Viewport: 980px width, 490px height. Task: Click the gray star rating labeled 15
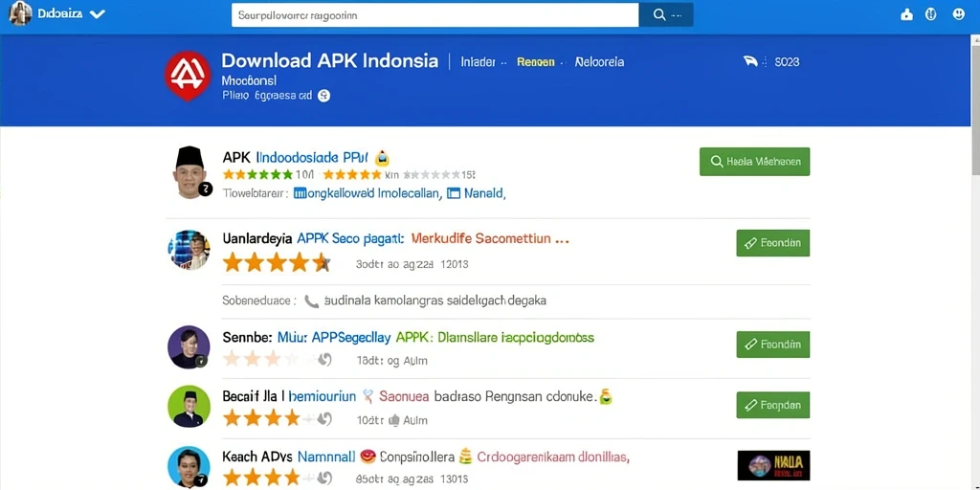click(432, 174)
